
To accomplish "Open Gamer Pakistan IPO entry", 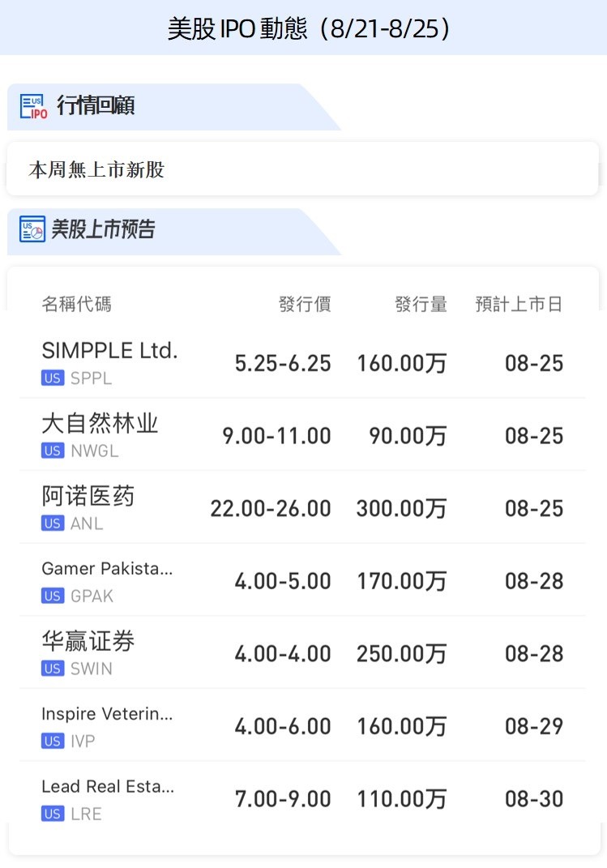I will pyautogui.click(x=107, y=569).
